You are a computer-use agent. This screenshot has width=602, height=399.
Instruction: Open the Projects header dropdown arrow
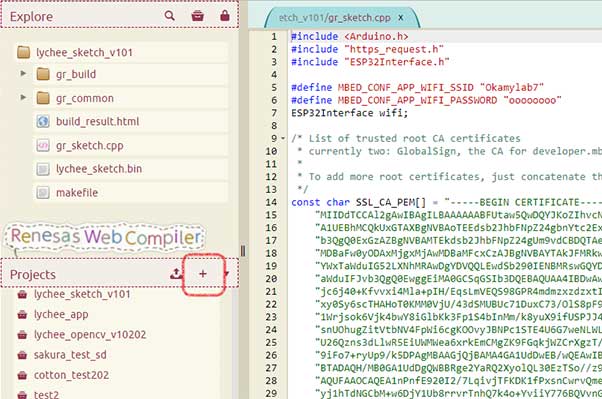(x=227, y=274)
